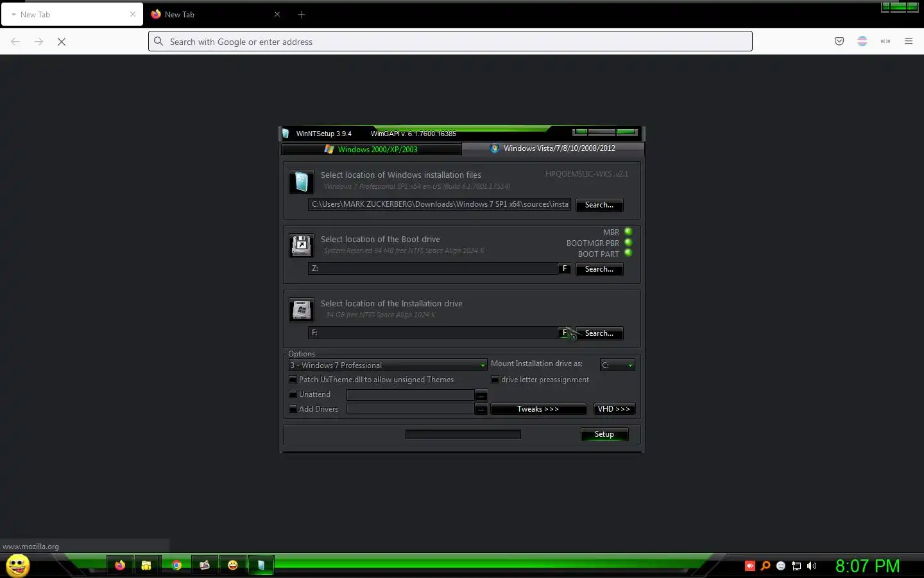Click Windows installation files disc icon
This screenshot has height=578, width=924.
[301, 182]
